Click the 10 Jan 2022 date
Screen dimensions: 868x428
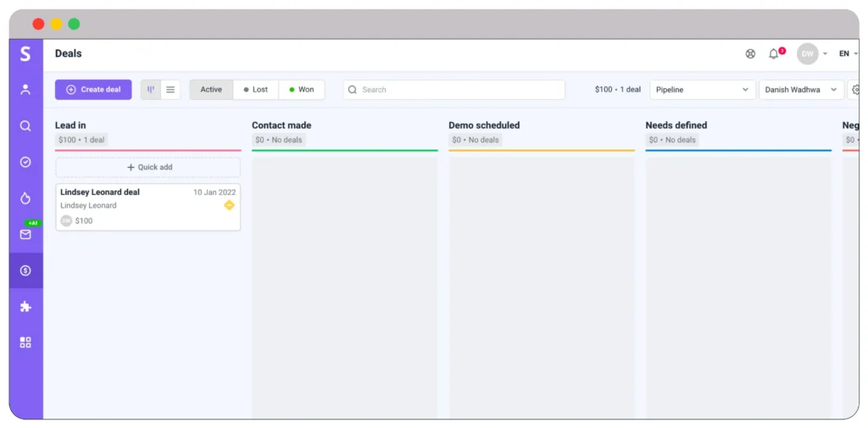214,192
